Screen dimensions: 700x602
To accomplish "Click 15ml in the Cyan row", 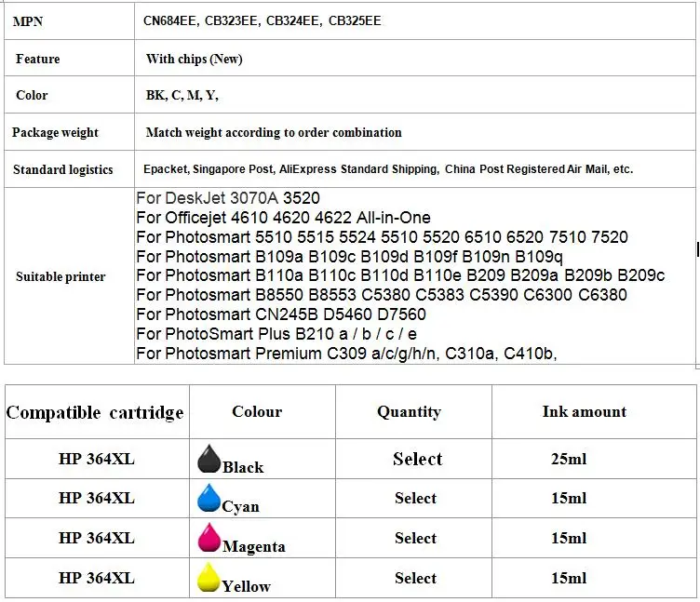I will tap(569, 498).
